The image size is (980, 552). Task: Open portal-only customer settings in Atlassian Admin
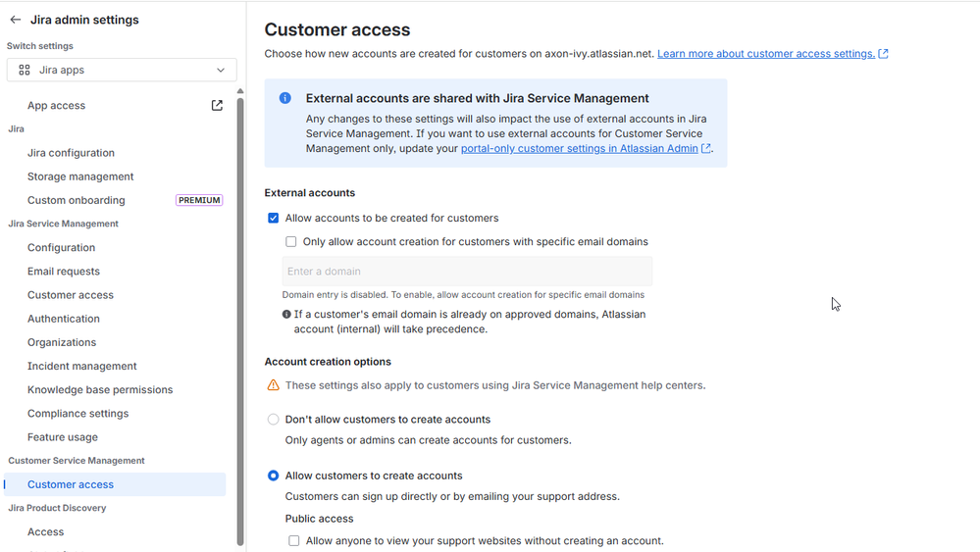pyautogui.click(x=579, y=149)
